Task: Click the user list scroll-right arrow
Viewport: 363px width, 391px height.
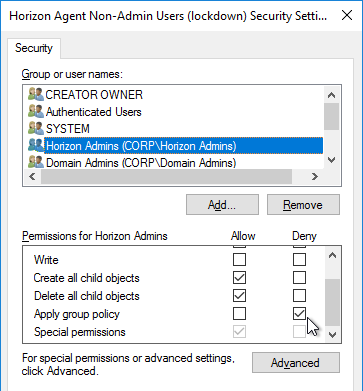Action: pyautogui.click(x=314, y=177)
